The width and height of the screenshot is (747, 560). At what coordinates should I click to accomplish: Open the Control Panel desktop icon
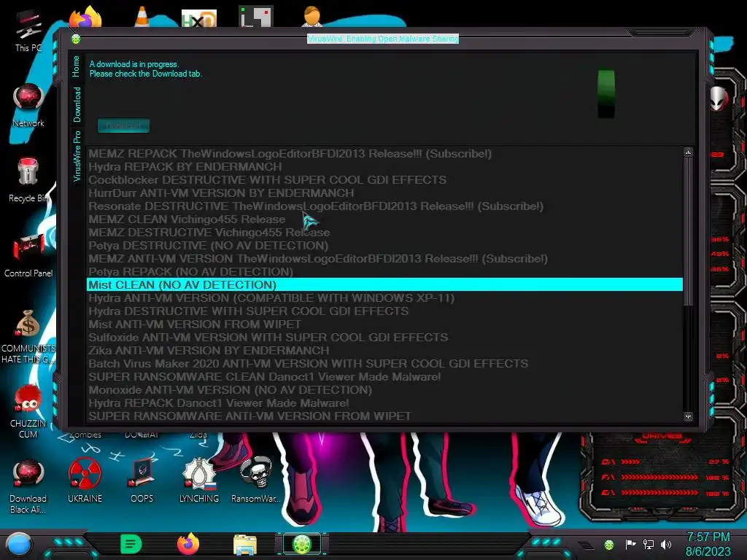tap(28, 255)
